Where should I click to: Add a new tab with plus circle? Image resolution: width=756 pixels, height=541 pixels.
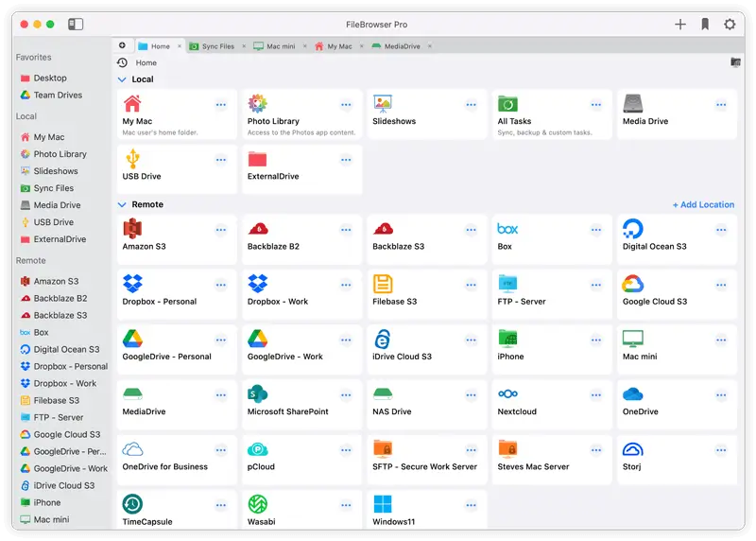pyautogui.click(x=123, y=45)
